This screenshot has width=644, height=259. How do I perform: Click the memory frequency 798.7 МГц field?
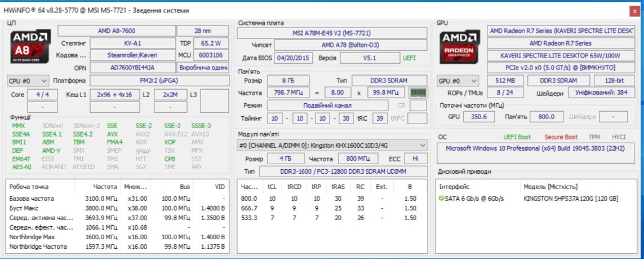tap(288, 93)
